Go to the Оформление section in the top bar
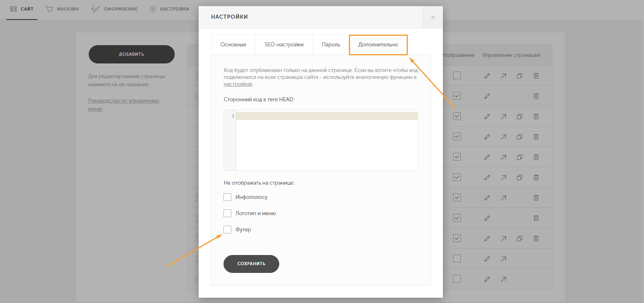 [115, 9]
